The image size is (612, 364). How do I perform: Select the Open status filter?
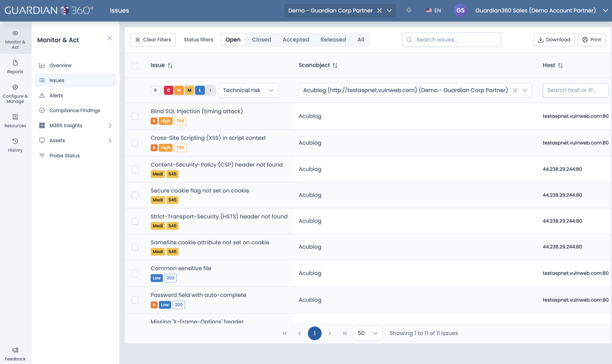pyautogui.click(x=233, y=40)
